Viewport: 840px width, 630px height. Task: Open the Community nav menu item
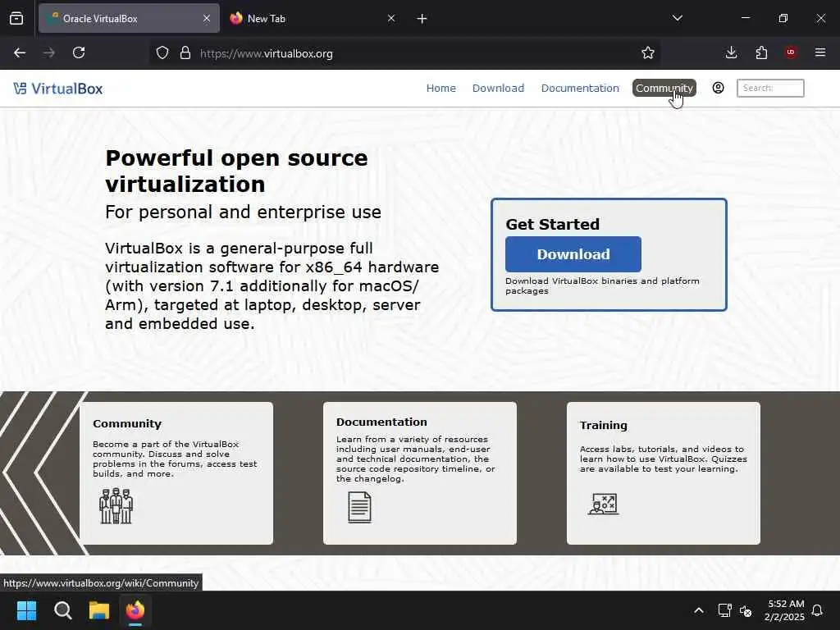pyautogui.click(x=664, y=88)
